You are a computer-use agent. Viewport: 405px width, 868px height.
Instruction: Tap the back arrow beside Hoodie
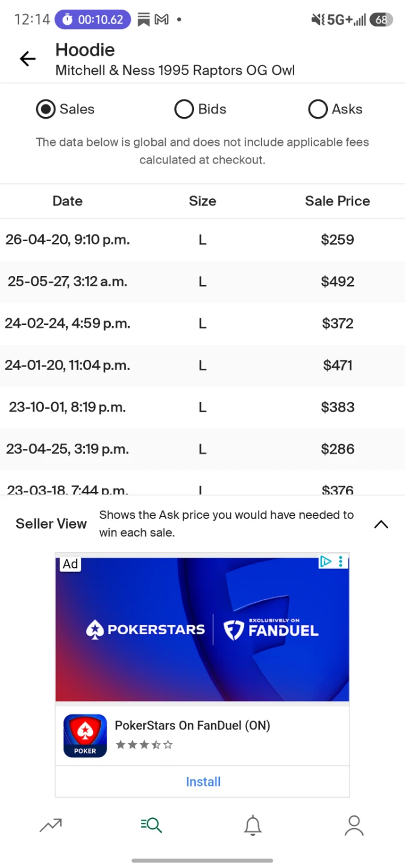pos(28,58)
